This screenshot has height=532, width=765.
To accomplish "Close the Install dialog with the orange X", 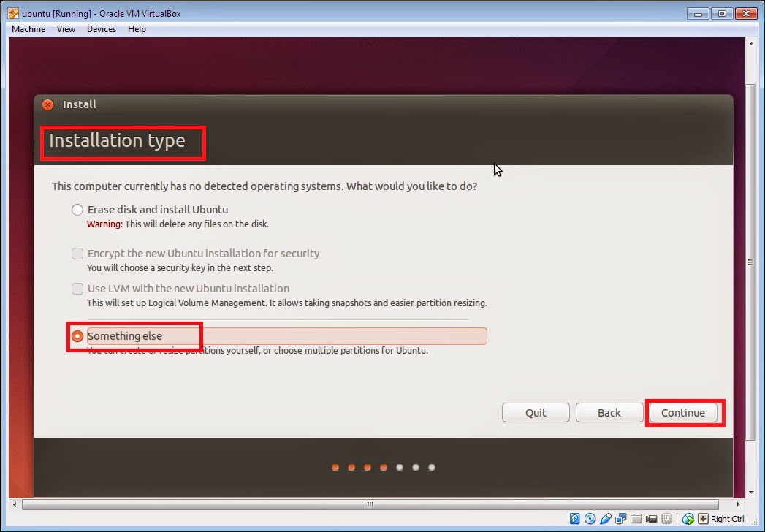I will [x=47, y=104].
